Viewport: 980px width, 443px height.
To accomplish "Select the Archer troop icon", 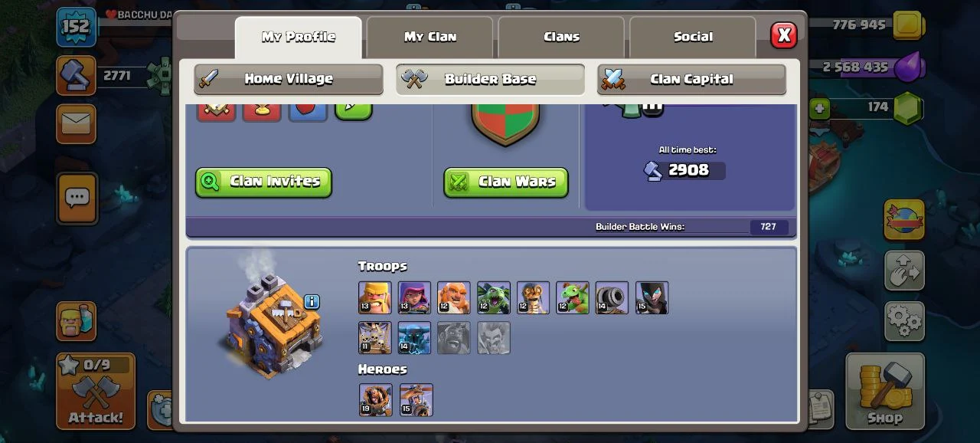I will click(x=414, y=297).
